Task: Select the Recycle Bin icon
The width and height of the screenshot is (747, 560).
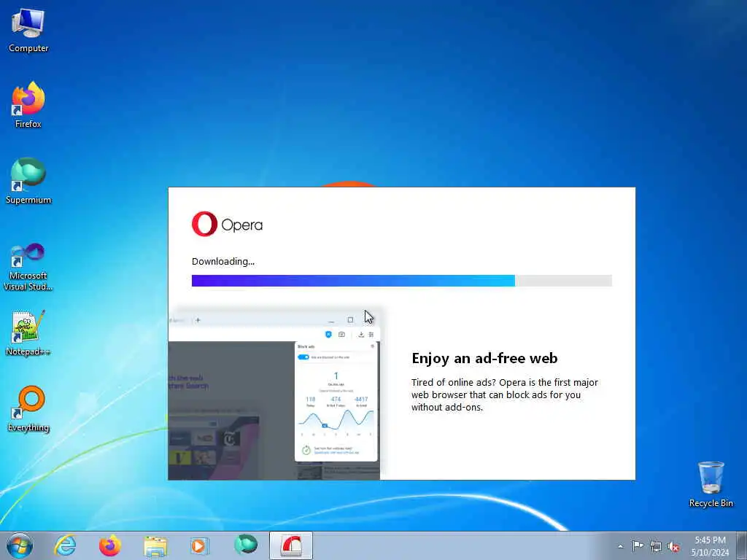Action: tap(711, 484)
